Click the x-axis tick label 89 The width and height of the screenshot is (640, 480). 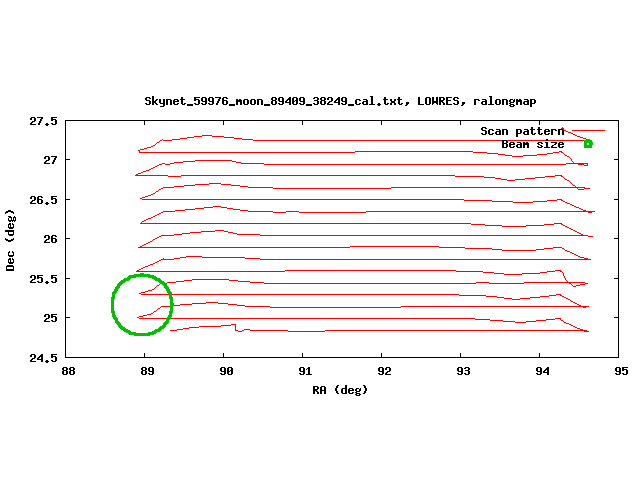point(147,371)
